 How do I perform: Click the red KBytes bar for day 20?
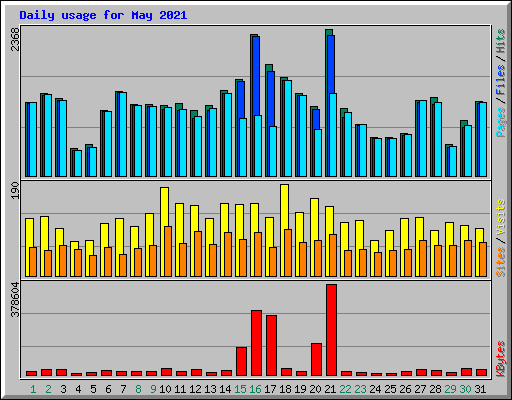point(316,360)
